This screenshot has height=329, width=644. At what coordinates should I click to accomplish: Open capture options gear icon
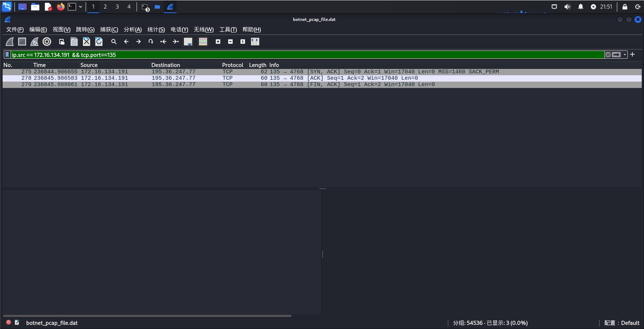coord(47,42)
